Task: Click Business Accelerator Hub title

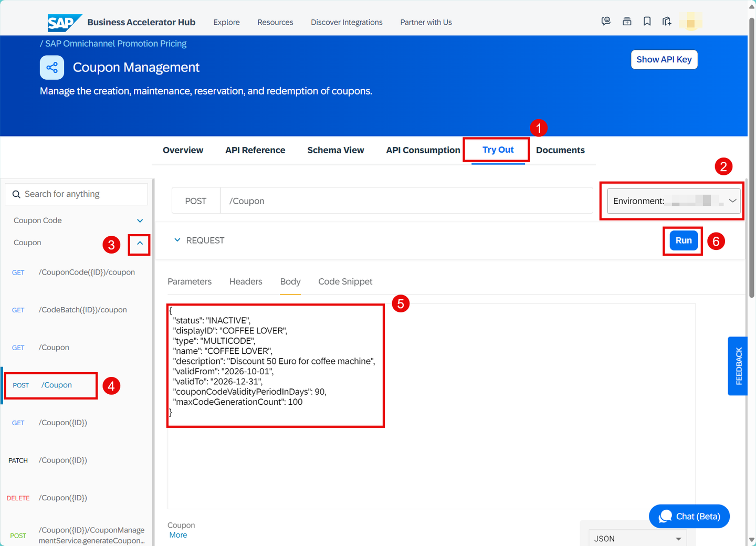Action: coord(141,22)
